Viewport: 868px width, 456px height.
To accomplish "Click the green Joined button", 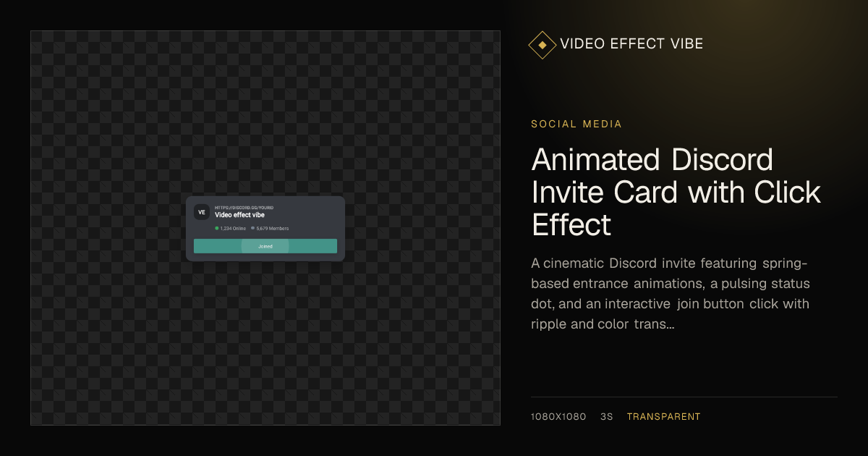I will pos(265,246).
